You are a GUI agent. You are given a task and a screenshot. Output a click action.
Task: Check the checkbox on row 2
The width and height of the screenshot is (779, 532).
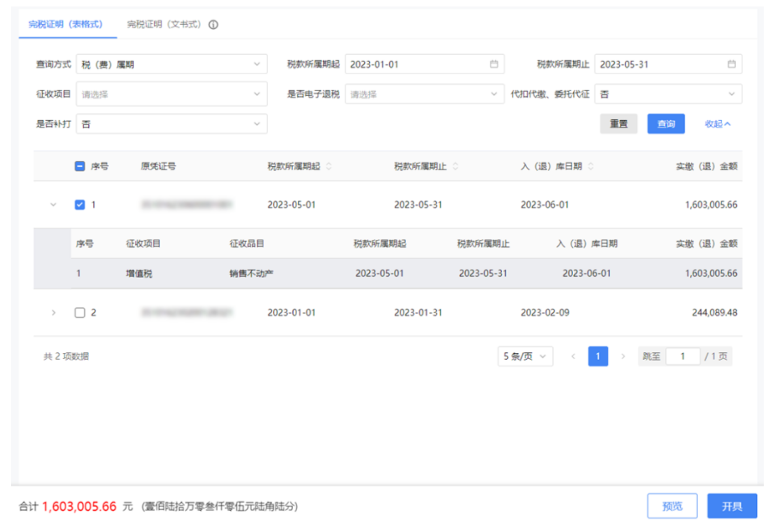click(79, 312)
